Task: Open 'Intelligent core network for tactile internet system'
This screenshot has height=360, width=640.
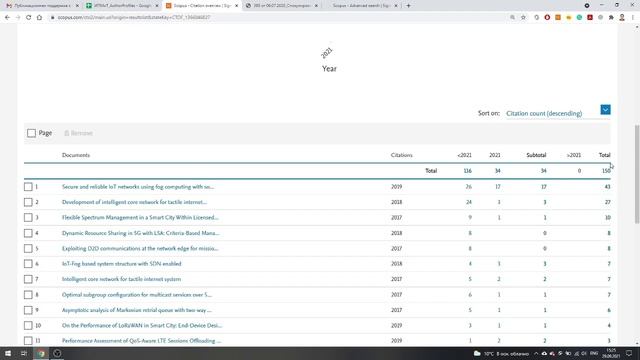Action: click(x=121, y=279)
